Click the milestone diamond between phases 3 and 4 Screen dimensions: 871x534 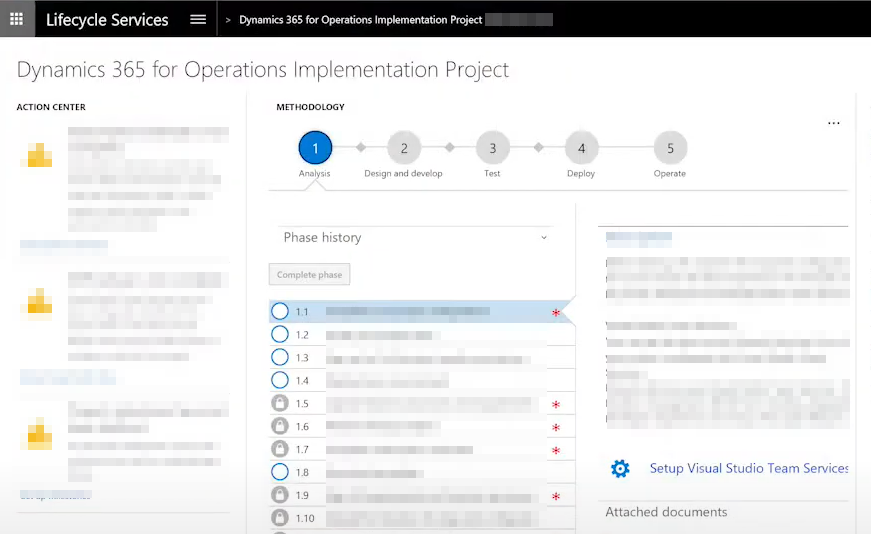click(538, 147)
